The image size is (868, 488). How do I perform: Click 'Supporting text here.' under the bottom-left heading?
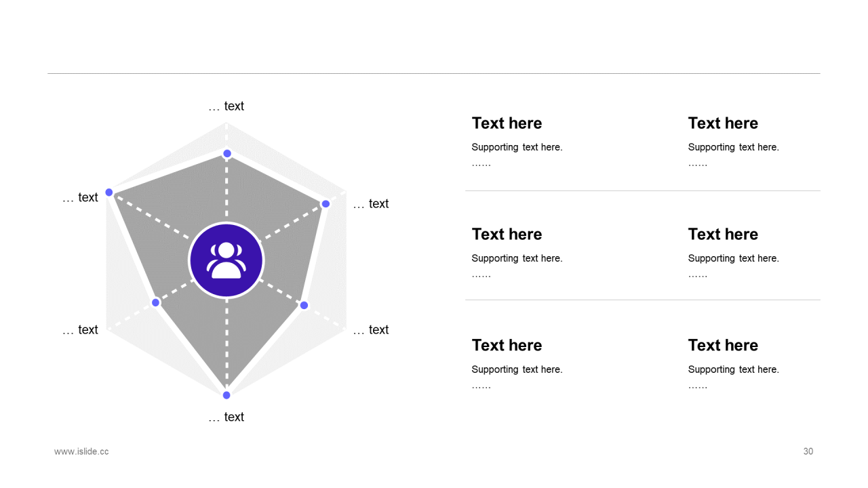(517, 369)
